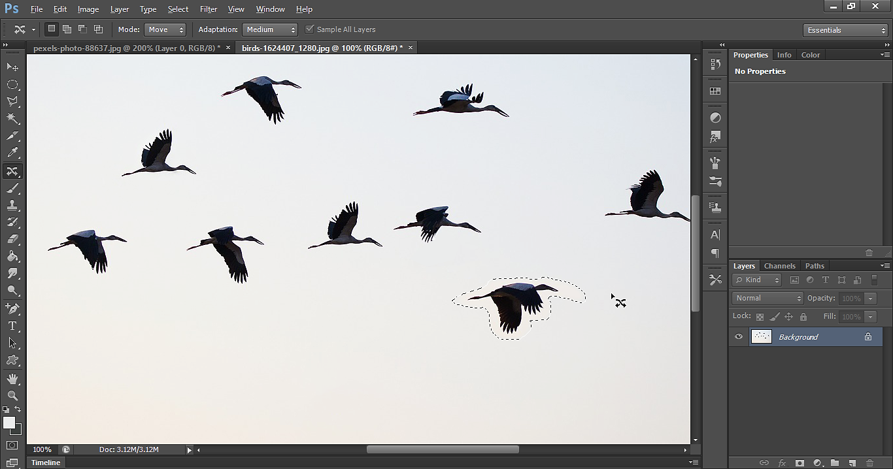Open the Clone Source panel icon
This screenshot has height=470, width=893.
point(715,207)
